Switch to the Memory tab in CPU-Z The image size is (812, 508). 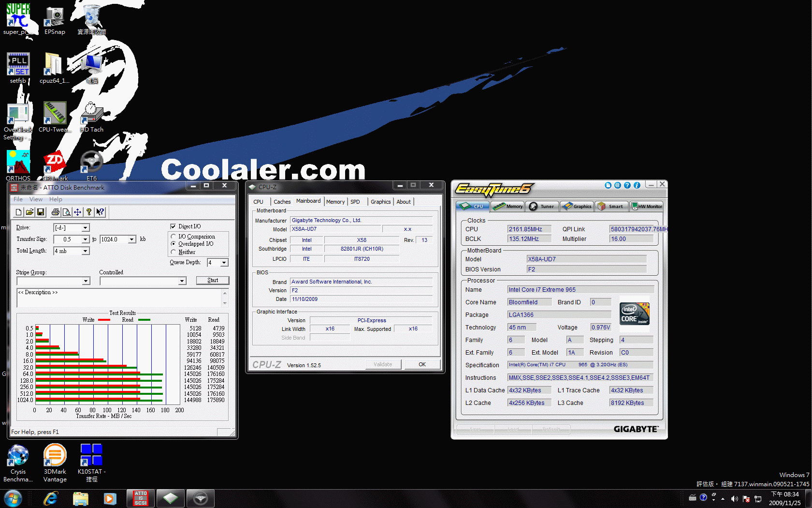(335, 202)
